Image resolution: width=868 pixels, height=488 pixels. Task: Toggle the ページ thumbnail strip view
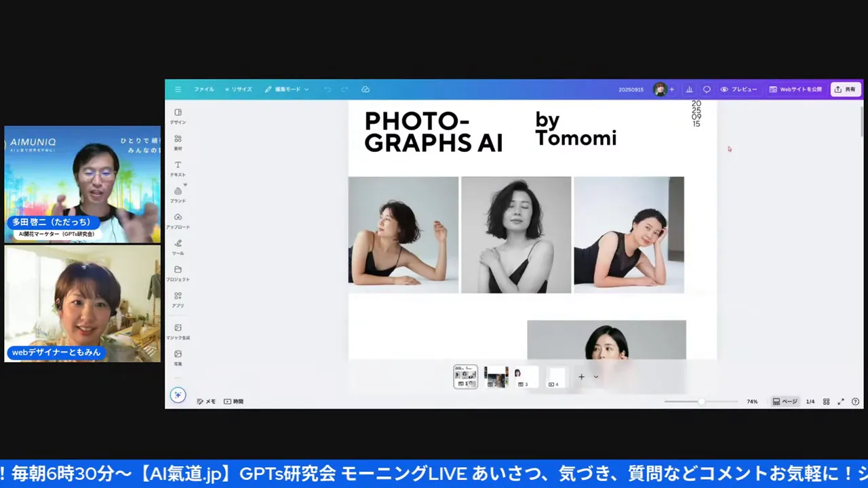[x=785, y=401]
